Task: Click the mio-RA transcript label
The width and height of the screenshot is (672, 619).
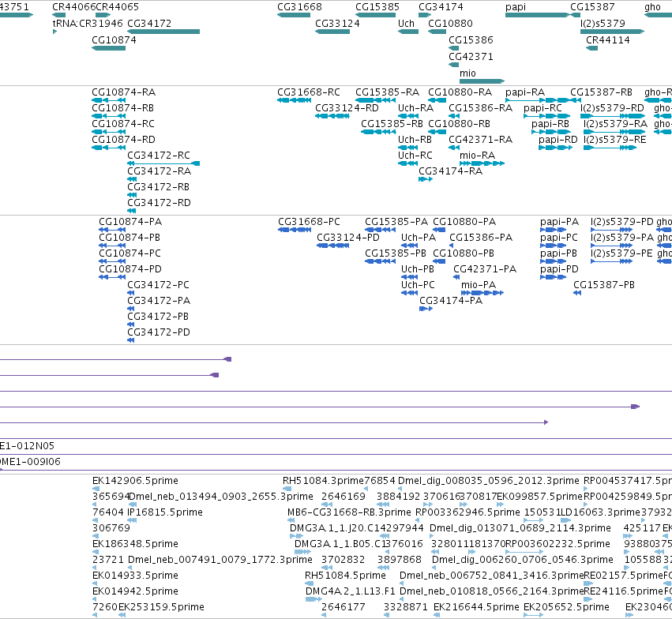Action: click(x=477, y=156)
